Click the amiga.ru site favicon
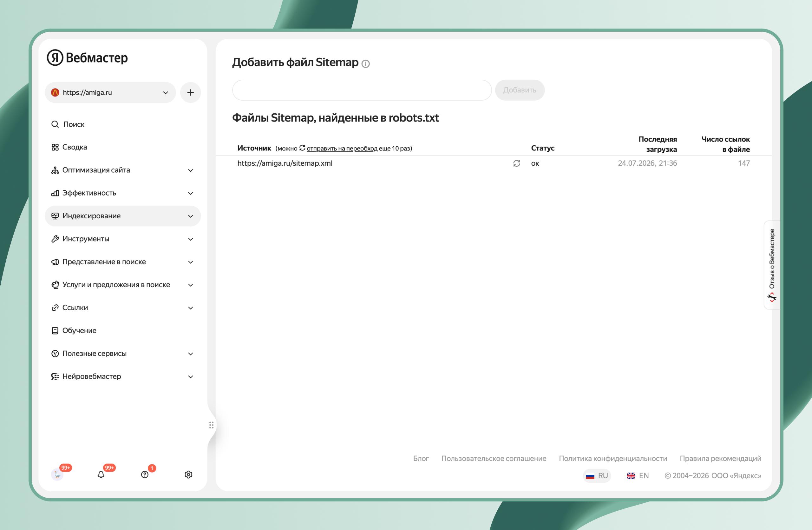This screenshot has height=530, width=812. pyautogui.click(x=55, y=92)
